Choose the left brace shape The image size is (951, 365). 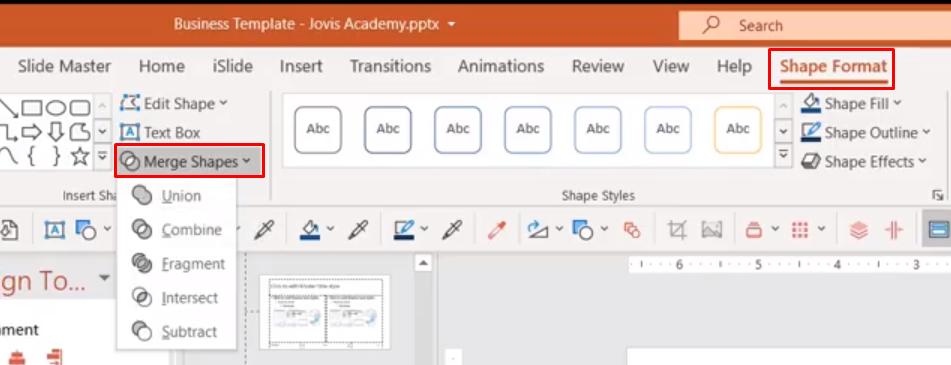[x=32, y=156]
